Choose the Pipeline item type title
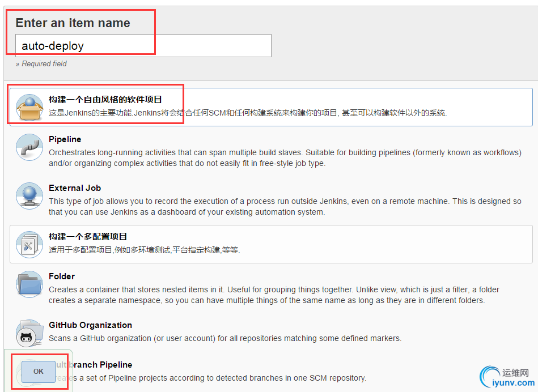Screen dimensions: 538x392 pyautogui.click(x=65, y=139)
